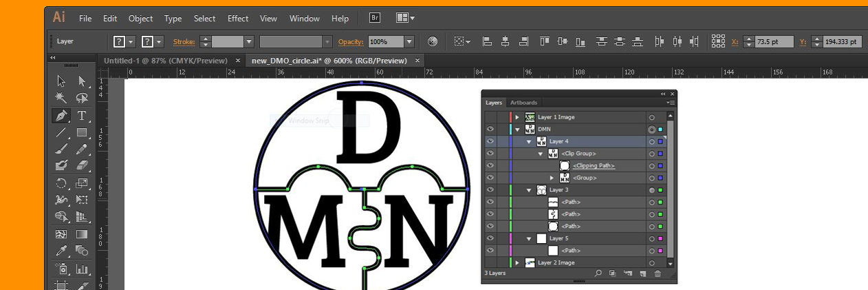Select the Type tool
Screen dimensions: 868x290
(x=82, y=115)
